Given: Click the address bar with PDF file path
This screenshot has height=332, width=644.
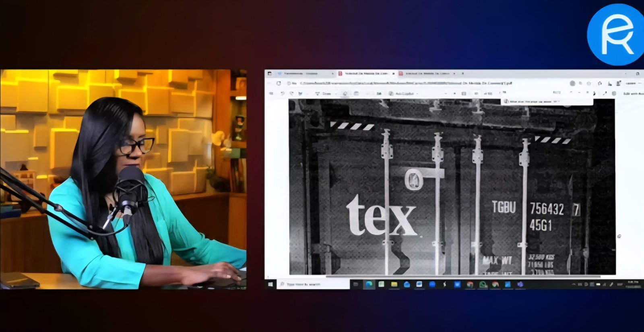Looking at the screenshot, I should (402, 83).
